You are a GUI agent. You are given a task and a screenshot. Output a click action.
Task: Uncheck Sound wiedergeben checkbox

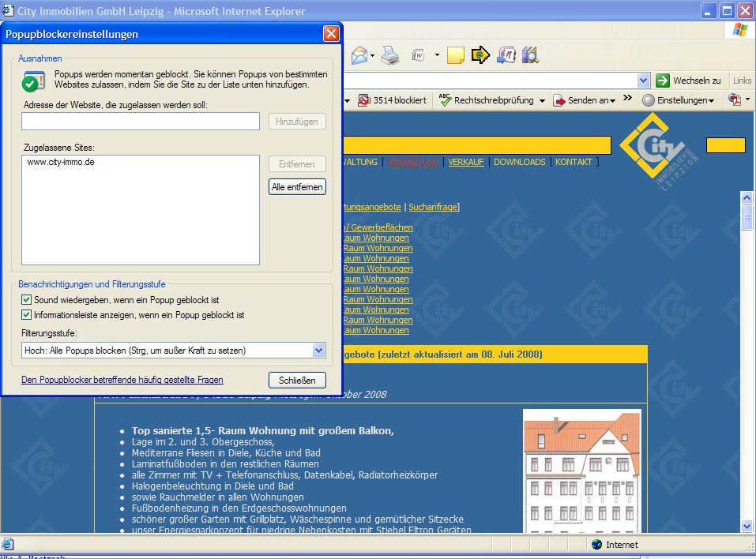[27, 300]
